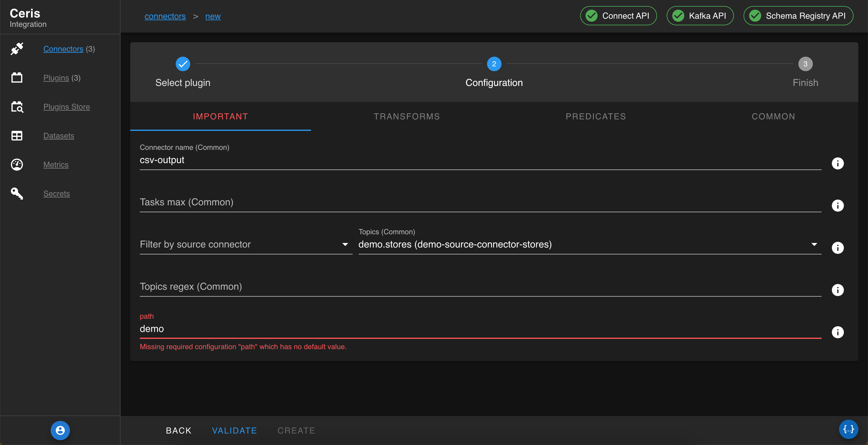The height and width of the screenshot is (445, 868).
Task: Open the user account avatar button
Action: [60, 430]
